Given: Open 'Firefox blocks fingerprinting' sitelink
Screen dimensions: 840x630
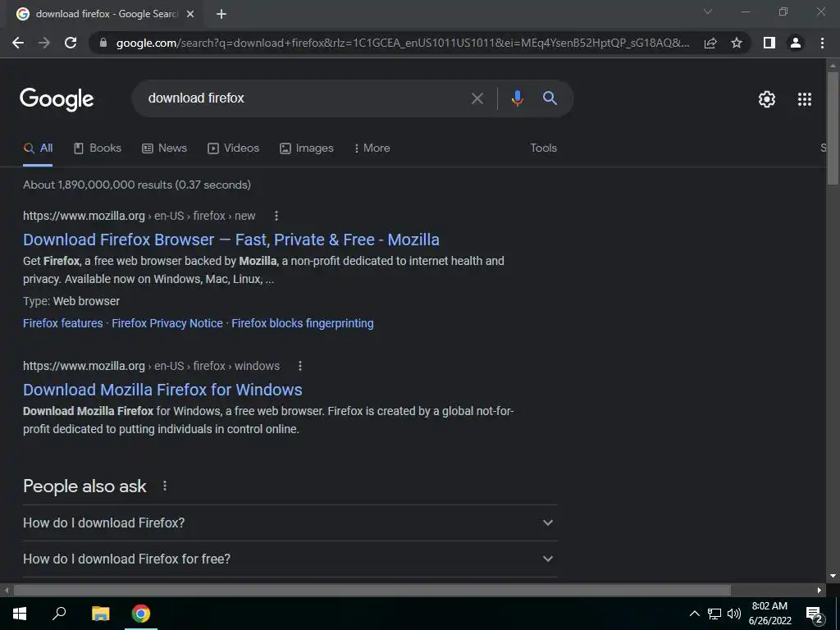Looking at the screenshot, I should pos(303,323).
